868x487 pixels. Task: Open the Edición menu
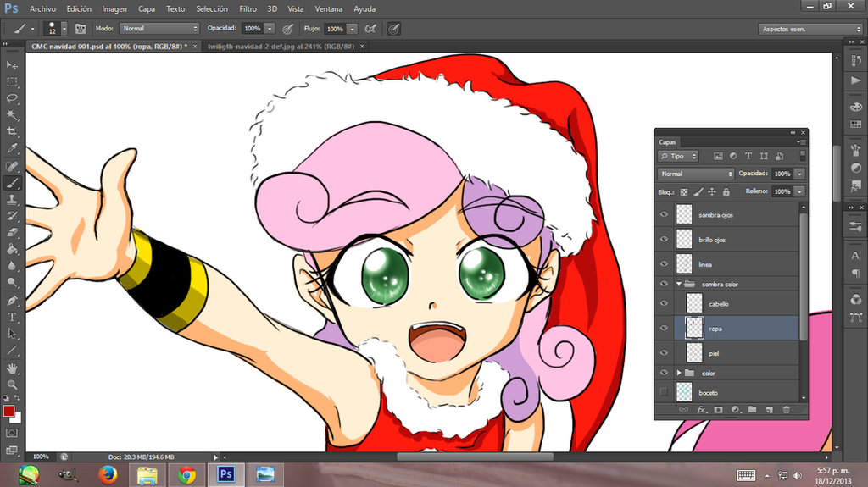pyautogui.click(x=79, y=8)
